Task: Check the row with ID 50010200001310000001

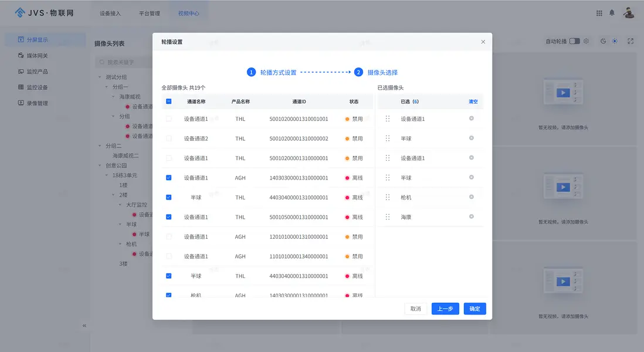Action: [x=169, y=158]
